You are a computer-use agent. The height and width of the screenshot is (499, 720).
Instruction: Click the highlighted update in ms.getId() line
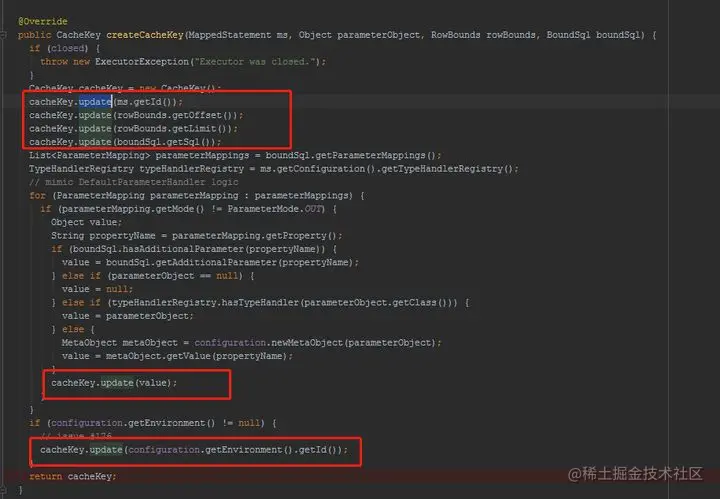[95, 101]
